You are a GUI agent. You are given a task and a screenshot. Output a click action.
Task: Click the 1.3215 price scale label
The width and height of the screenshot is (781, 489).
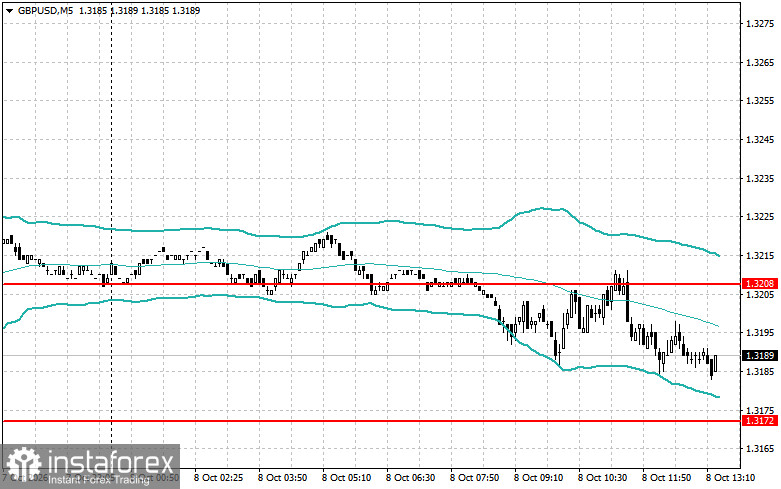760,255
